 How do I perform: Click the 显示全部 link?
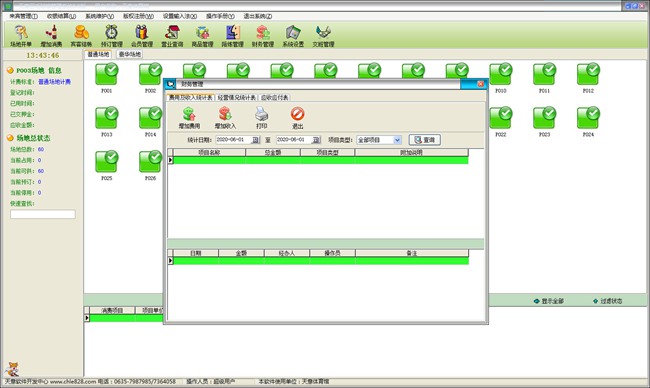pos(549,301)
